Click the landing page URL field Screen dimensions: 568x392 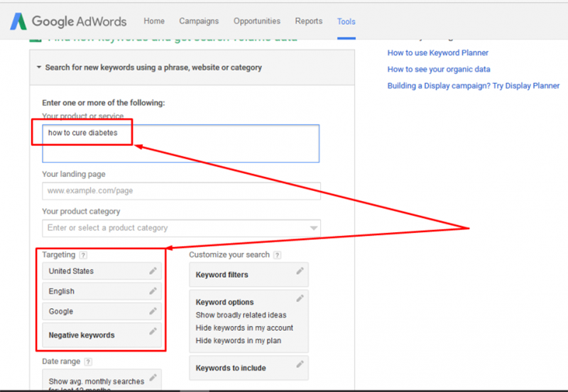181,191
